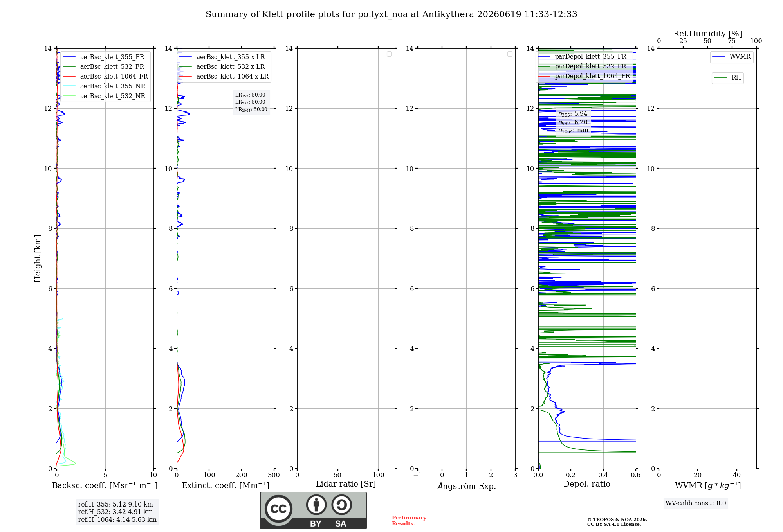Click the ShareAlike SA circular arrow icon
Viewport: 783px width, 532px height.
pyautogui.click(x=341, y=505)
